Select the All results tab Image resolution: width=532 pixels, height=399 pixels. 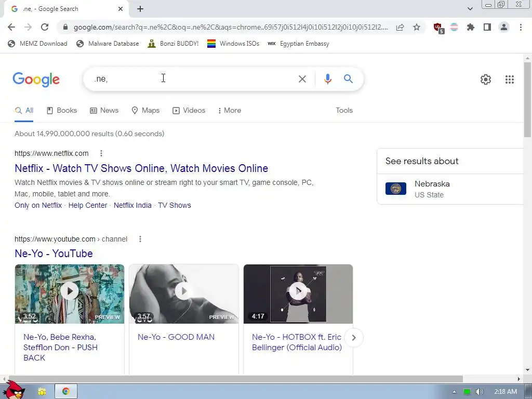[x=24, y=110]
